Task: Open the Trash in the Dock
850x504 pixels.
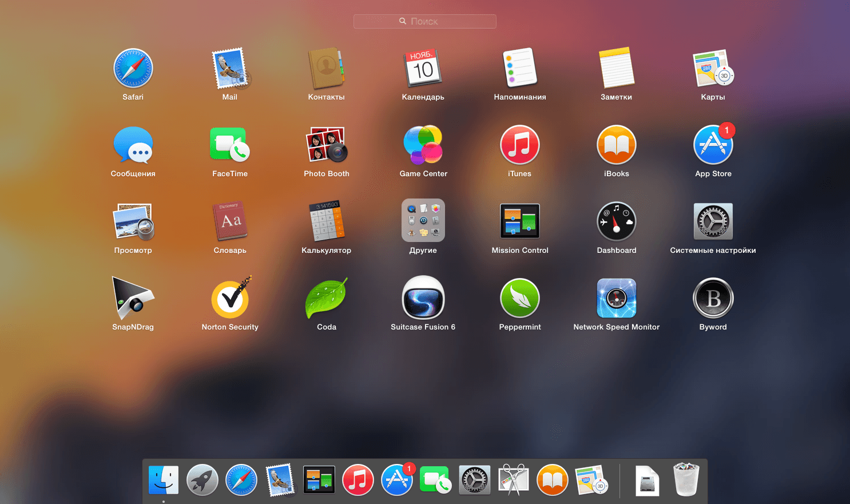Action: coord(686,479)
